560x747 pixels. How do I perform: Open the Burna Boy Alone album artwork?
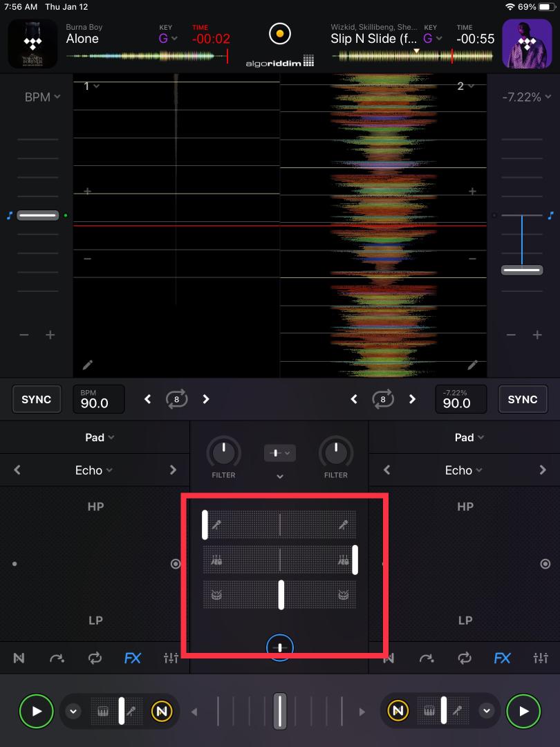(x=32, y=44)
